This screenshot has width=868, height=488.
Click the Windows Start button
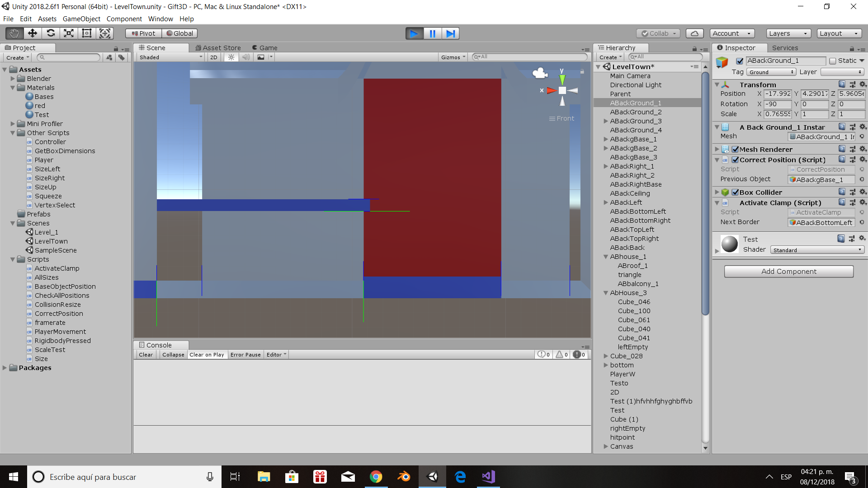click(x=14, y=477)
